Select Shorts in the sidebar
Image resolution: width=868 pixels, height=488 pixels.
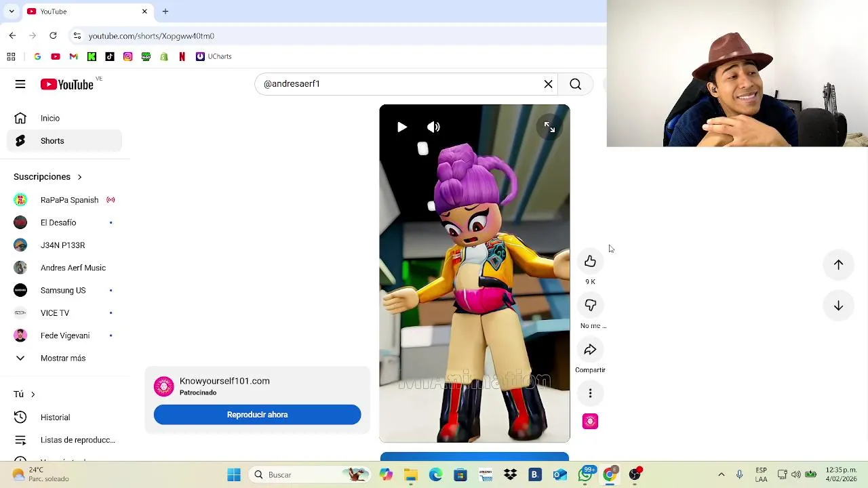point(65,141)
